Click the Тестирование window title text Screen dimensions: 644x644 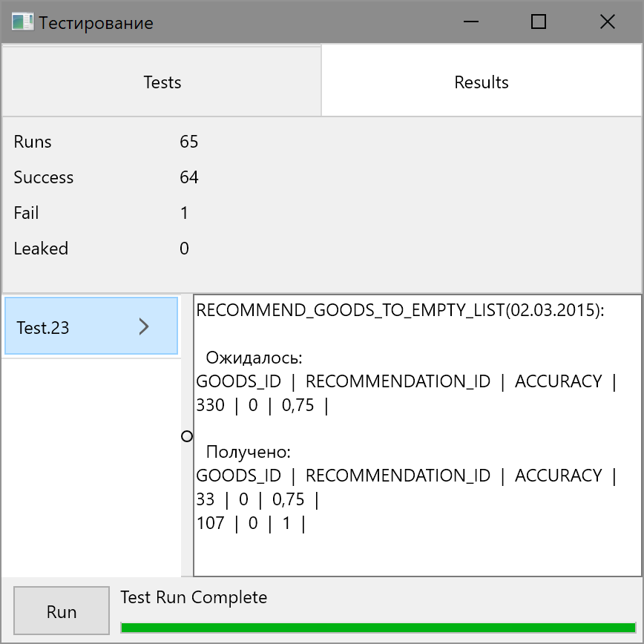96,23
